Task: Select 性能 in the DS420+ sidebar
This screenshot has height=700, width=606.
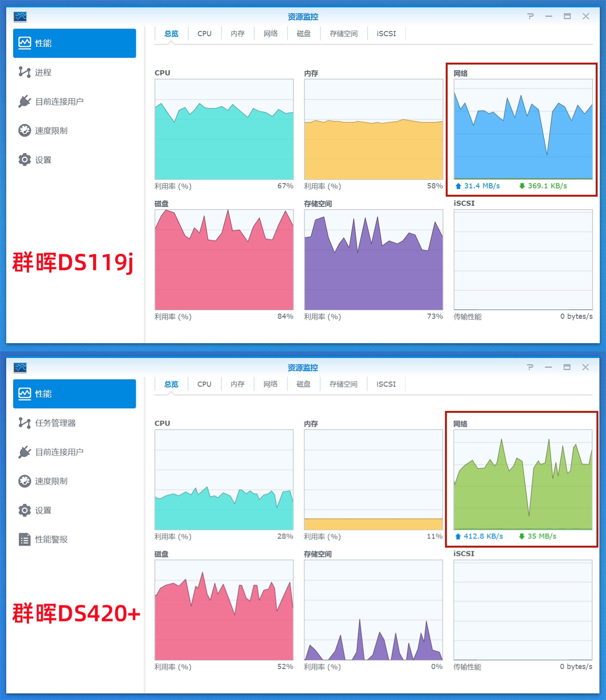Action: (x=74, y=394)
